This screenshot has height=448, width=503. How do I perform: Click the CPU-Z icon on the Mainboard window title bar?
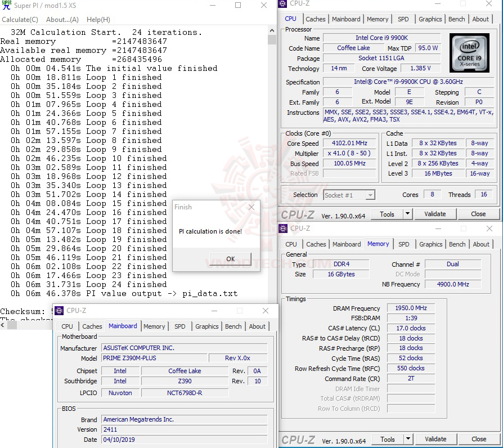(x=58, y=311)
